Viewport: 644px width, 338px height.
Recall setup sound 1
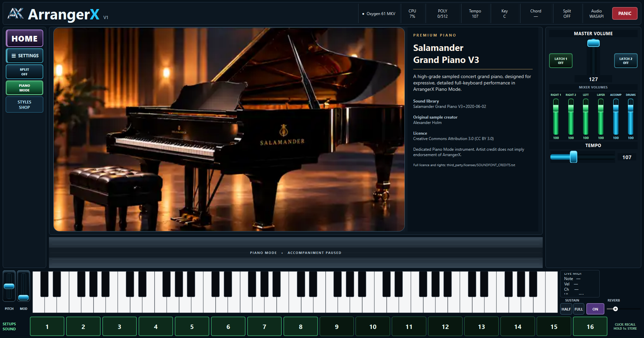[47, 327]
